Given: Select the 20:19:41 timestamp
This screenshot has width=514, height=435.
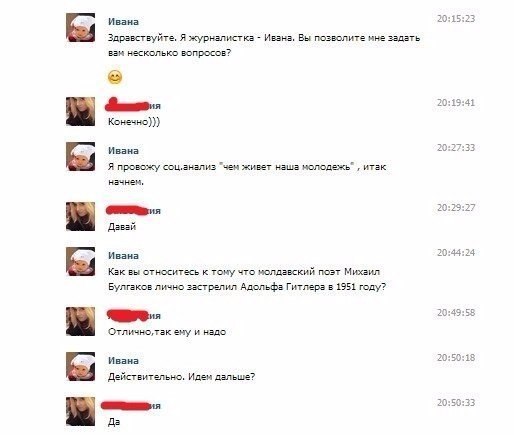Looking at the screenshot, I should click(x=456, y=103).
